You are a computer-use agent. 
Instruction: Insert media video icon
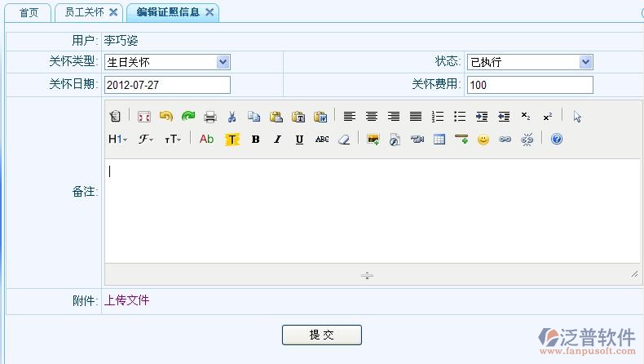417,139
